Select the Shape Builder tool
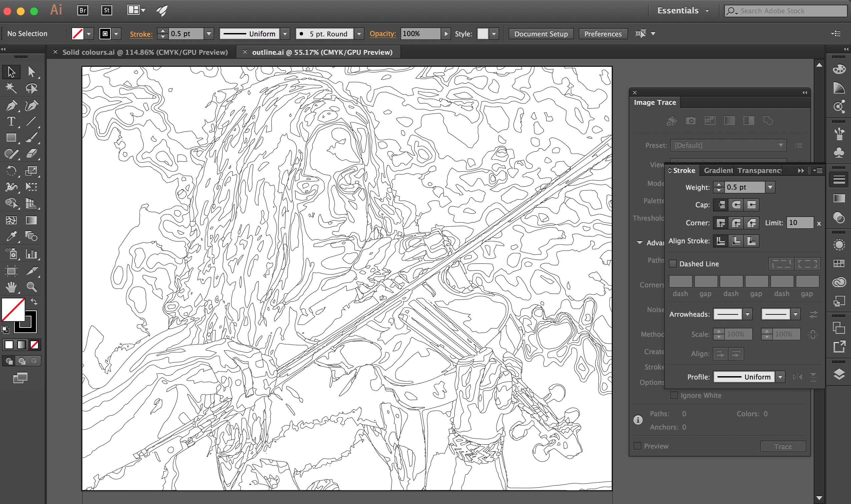This screenshot has height=504, width=851. 11,203
